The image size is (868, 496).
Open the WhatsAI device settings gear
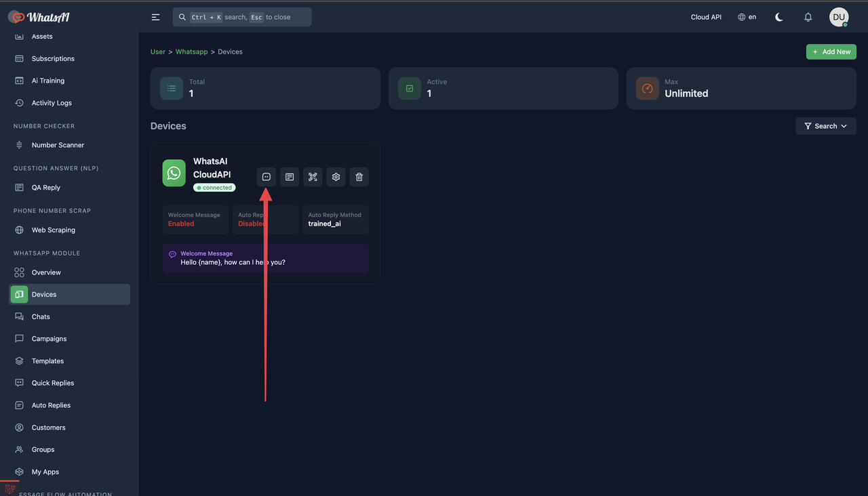tap(336, 177)
